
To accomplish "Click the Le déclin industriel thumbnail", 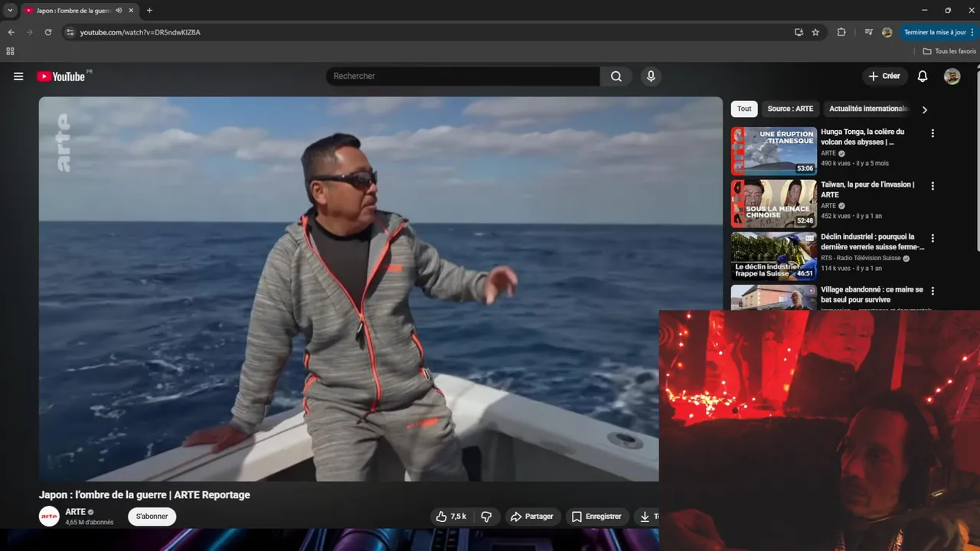I will [x=774, y=256].
